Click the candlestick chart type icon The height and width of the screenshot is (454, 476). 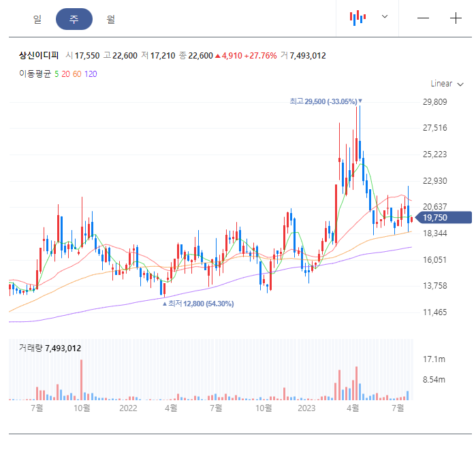click(x=358, y=18)
